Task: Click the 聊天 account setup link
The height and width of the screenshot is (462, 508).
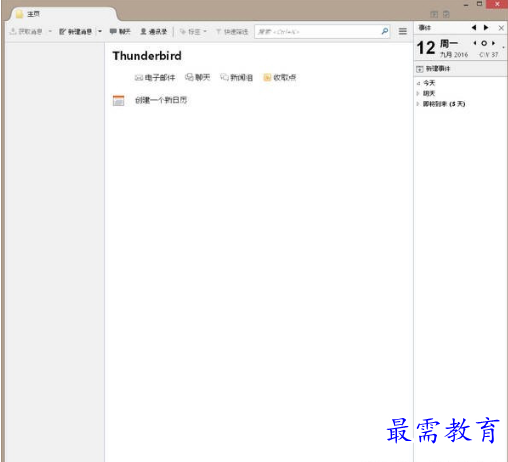Action: pos(198,77)
